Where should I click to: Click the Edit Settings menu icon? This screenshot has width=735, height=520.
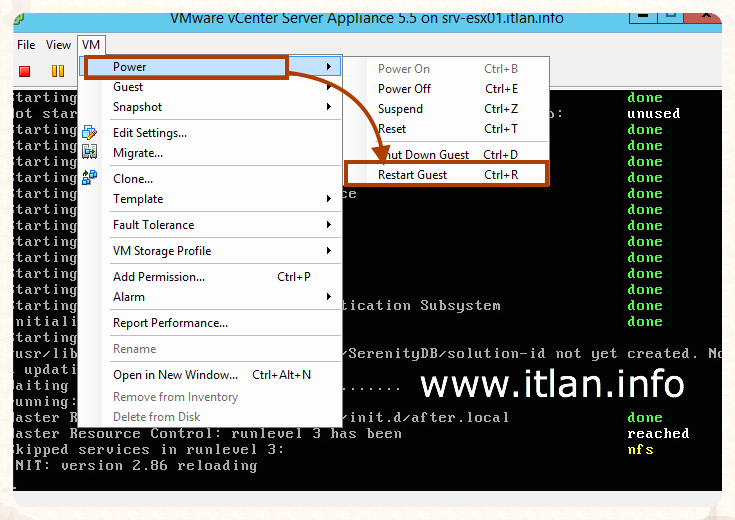[x=90, y=133]
